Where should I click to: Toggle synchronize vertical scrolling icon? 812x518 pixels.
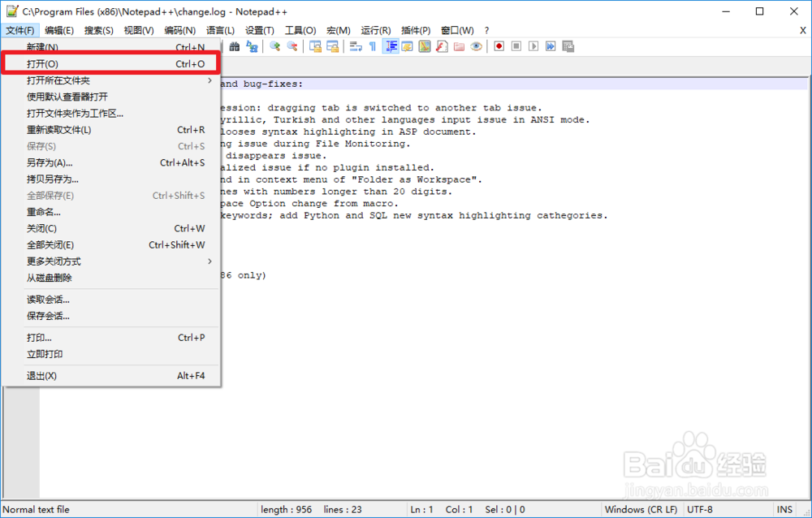coord(315,46)
